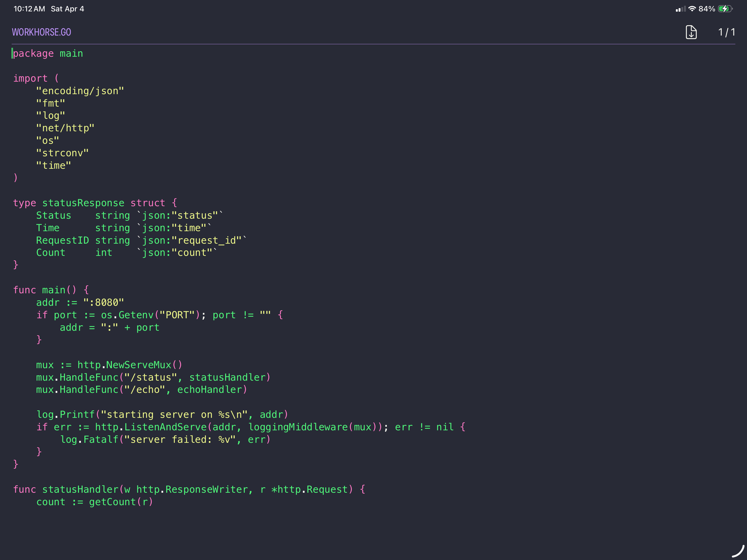This screenshot has height=560, width=747.
Task: Tap the document export icon
Action: [x=691, y=32]
